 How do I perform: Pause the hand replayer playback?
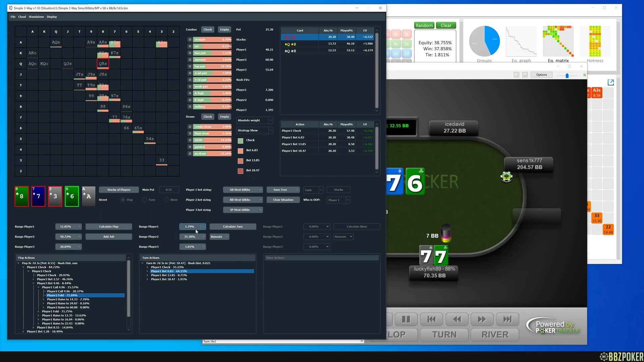pyautogui.click(x=406, y=319)
